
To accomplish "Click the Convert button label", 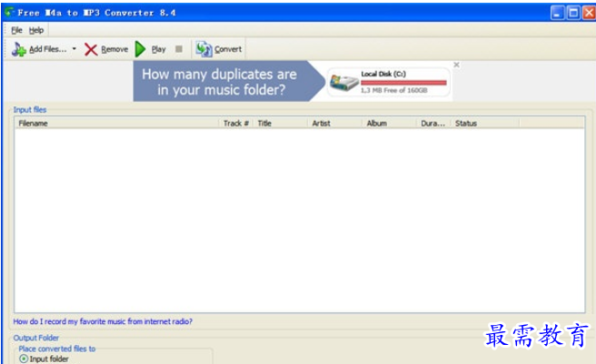I will point(228,49).
